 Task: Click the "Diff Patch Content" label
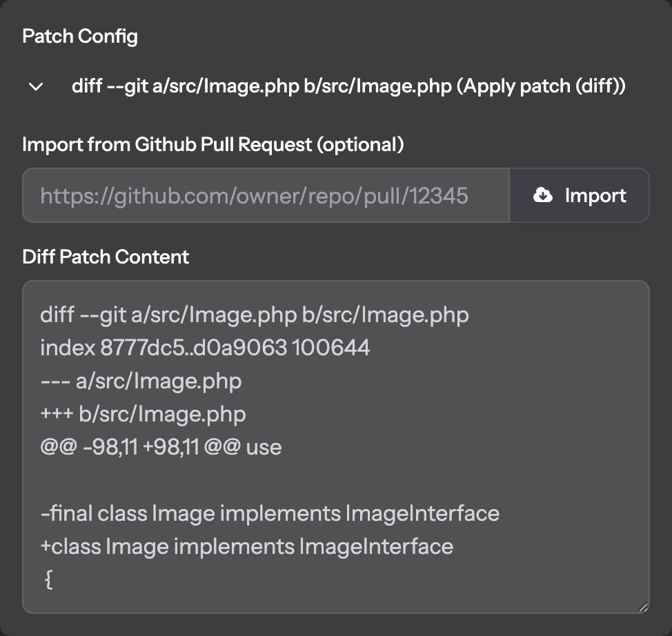[x=106, y=257]
